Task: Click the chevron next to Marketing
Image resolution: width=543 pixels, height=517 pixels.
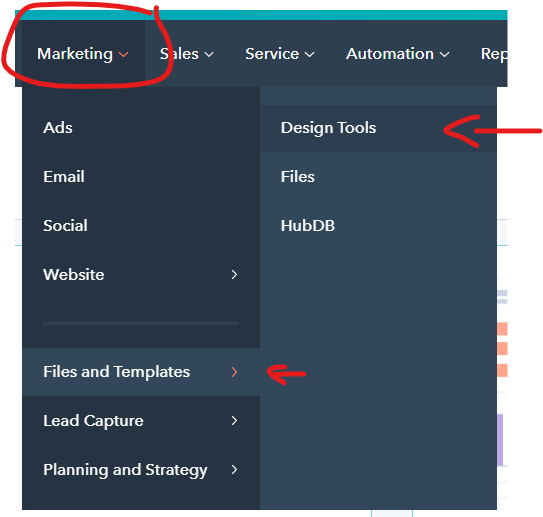Action: click(x=124, y=55)
